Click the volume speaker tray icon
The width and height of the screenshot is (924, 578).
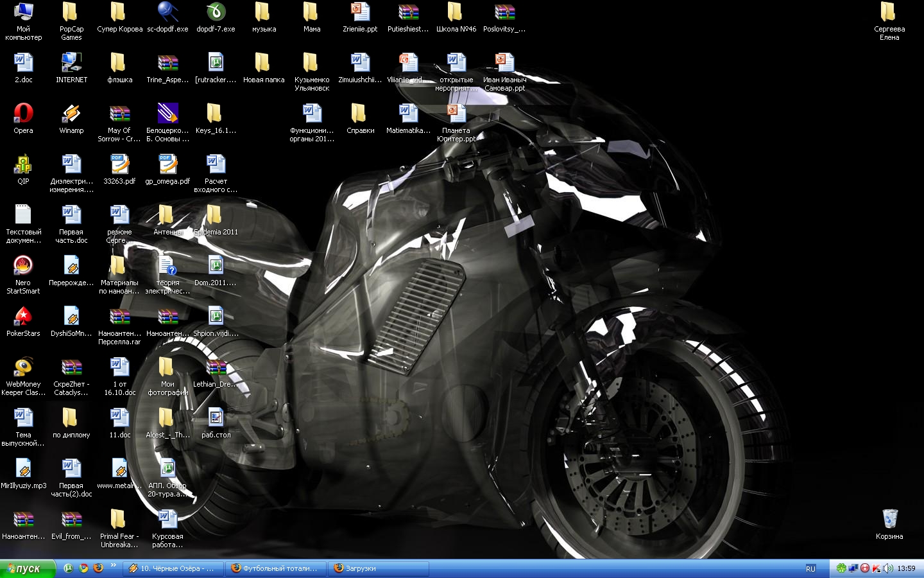(887, 568)
